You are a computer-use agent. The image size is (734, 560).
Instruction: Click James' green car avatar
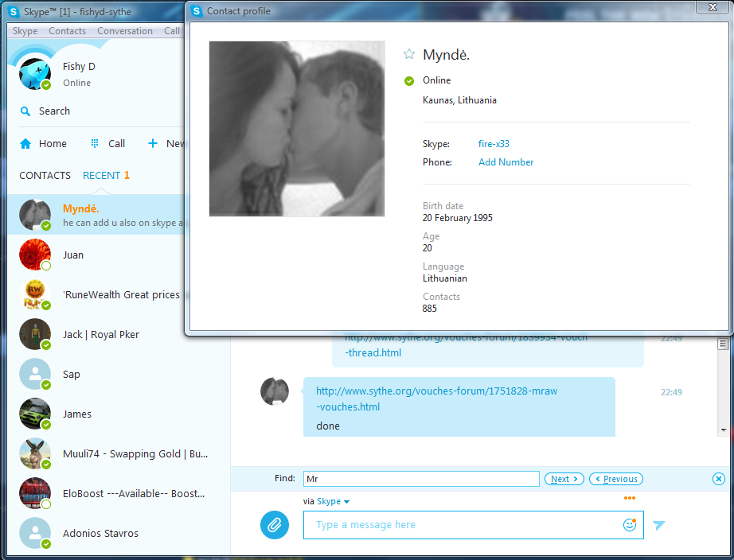[35, 414]
